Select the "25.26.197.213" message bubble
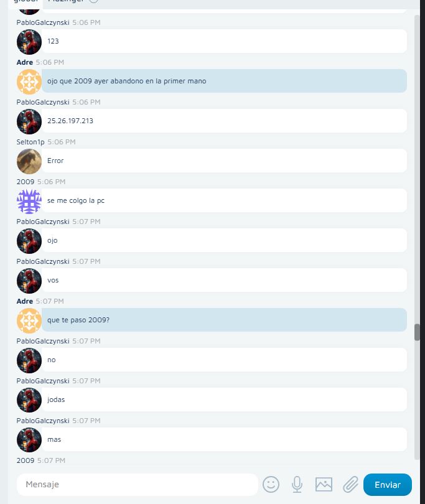 [x=224, y=121]
